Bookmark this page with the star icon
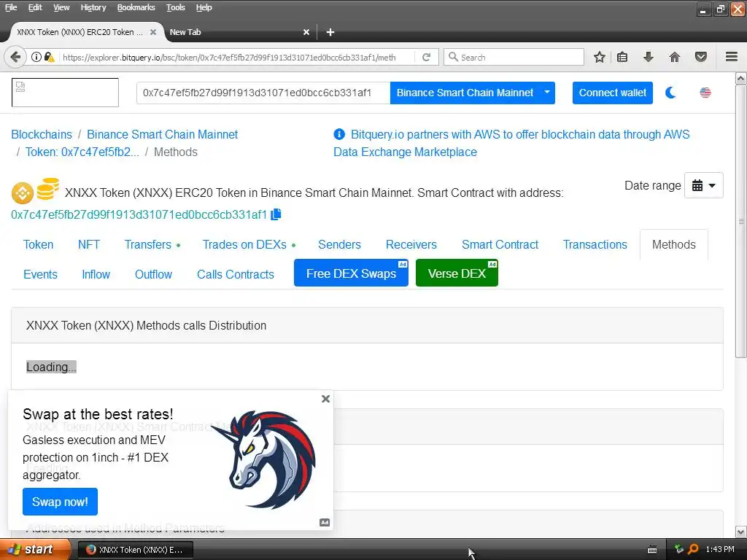Viewport: 747px width, 560px height. (600, 57)
